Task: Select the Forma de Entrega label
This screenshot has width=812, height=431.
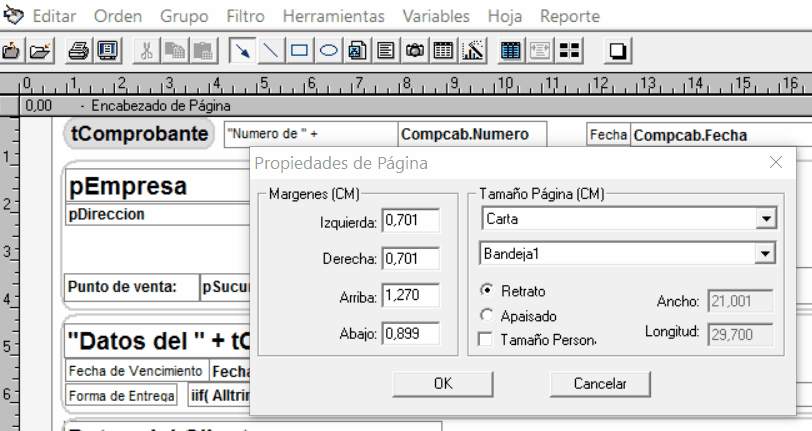Action: coord(121,396)
